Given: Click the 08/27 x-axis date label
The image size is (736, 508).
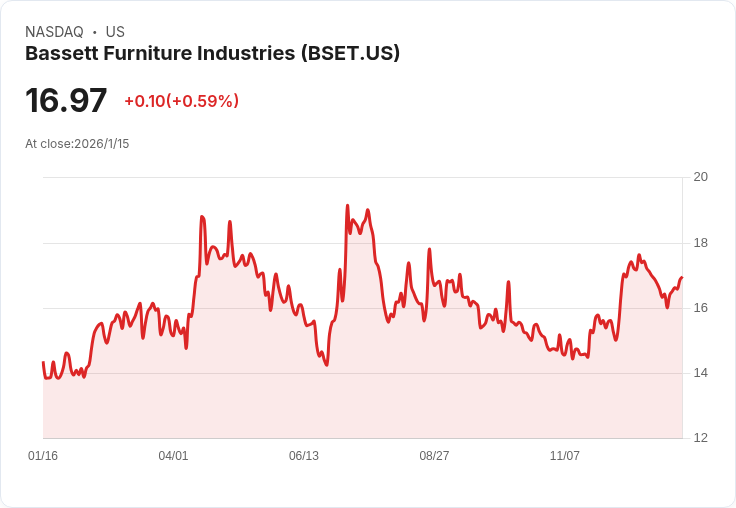Looking at the screenshot, I should [434, 455].
